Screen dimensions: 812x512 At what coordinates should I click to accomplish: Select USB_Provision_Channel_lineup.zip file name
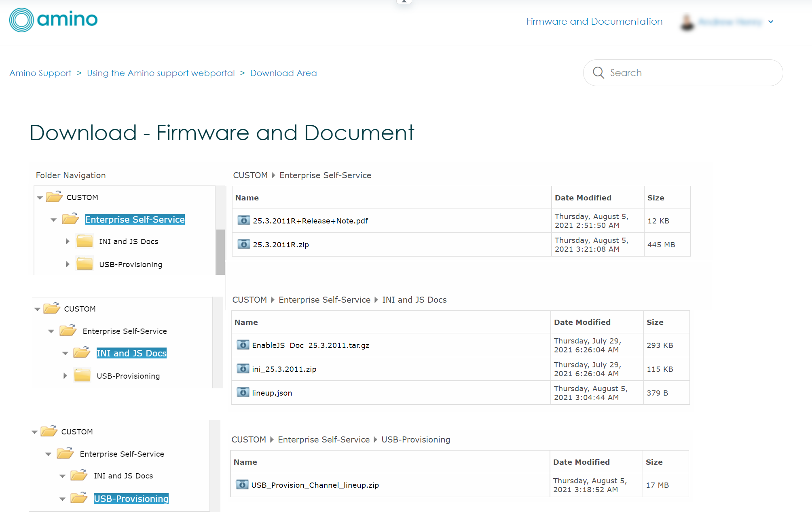pos(315,485)
